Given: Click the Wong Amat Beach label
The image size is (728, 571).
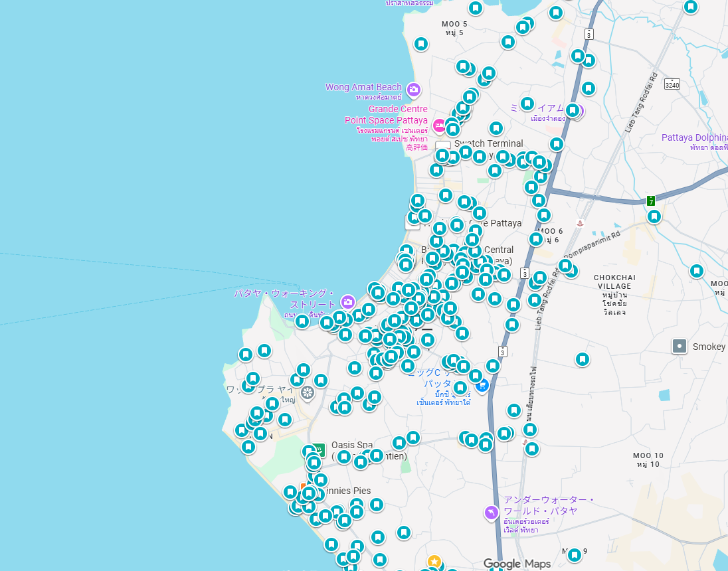Looking at the screenshot, I should (x=363, y=87).
